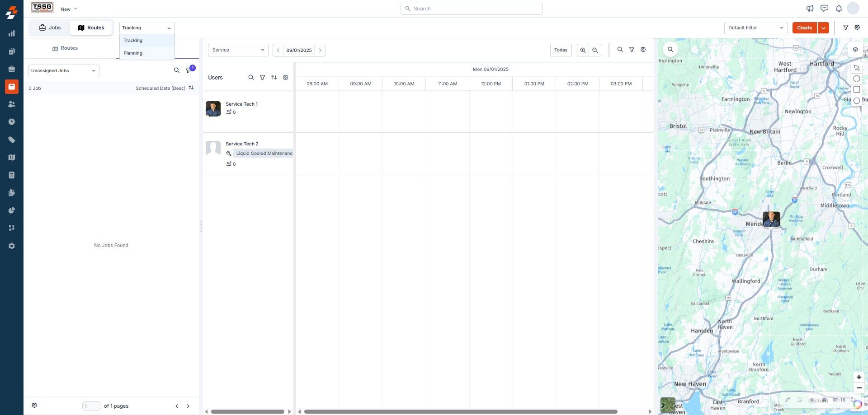Sort the Users list

pyautogui.click(x=274, y=78)
